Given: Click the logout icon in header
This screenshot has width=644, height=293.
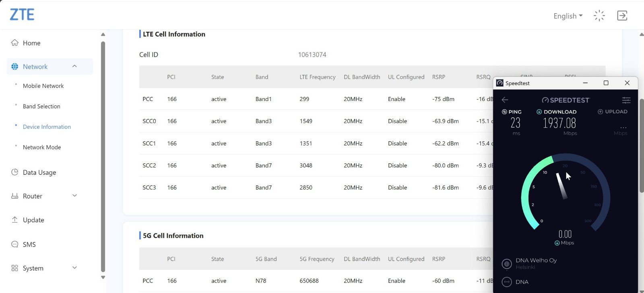Looking at the screenshot, I should [x=622, y=16].
